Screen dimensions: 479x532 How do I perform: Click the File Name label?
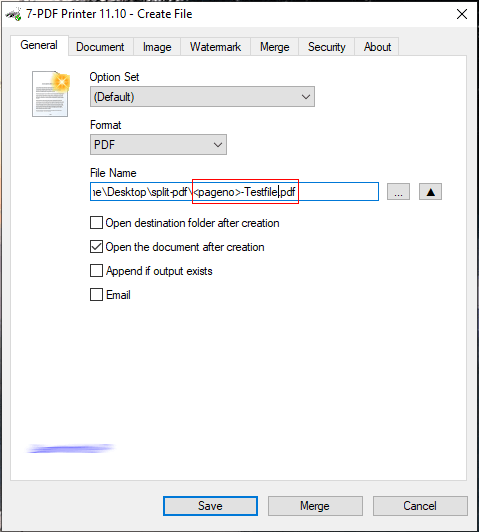coord(113,173)
